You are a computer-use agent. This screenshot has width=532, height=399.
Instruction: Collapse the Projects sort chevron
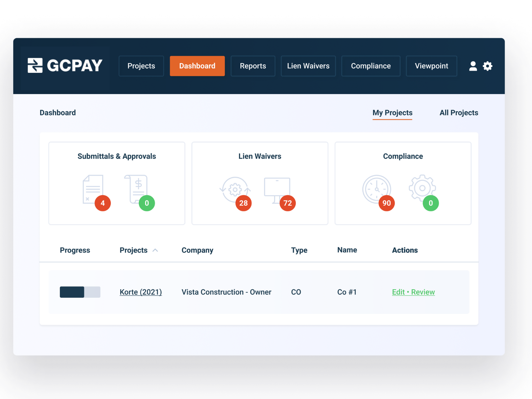[155, 250]
